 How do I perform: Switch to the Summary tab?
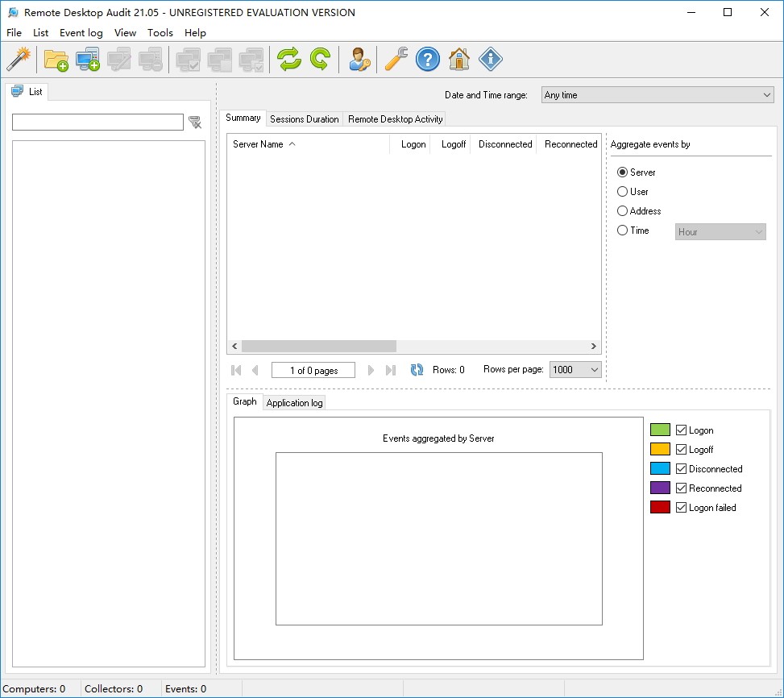pos(243,118)
